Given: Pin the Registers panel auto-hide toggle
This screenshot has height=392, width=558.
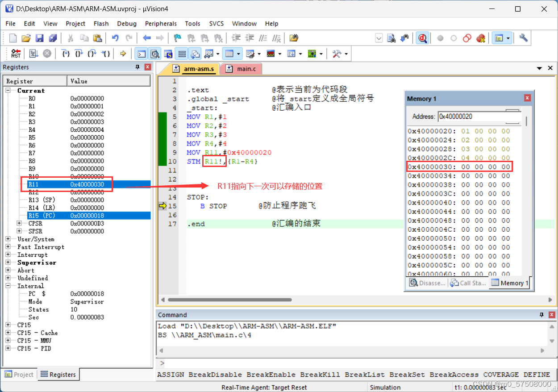Looking at the screenshot, I should (x=138, y=67).
